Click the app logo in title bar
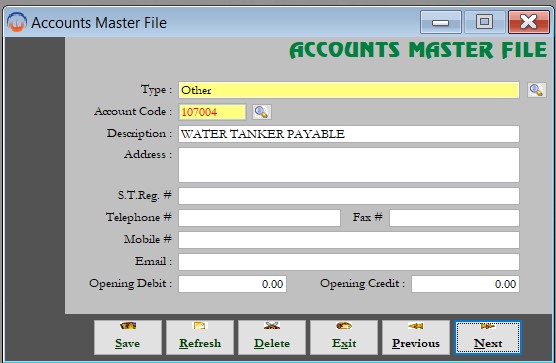 tap(16, 22)
